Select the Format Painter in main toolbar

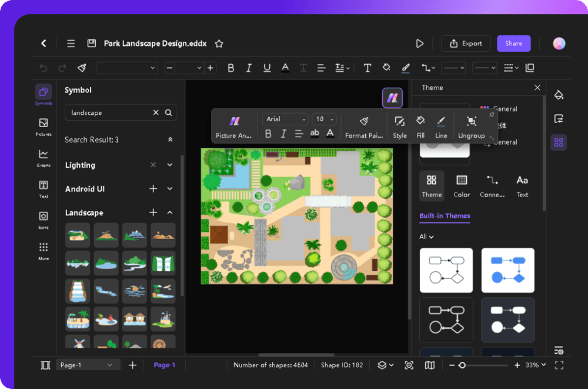(82, 68)
